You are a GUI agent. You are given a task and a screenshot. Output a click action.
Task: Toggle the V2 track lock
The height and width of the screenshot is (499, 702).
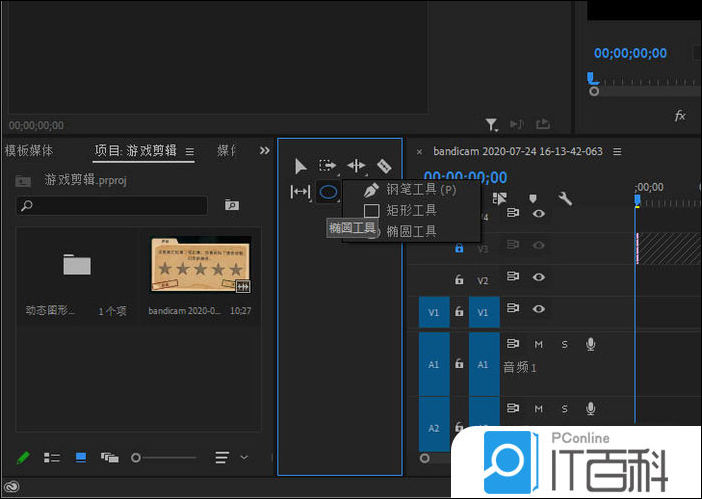459,280
